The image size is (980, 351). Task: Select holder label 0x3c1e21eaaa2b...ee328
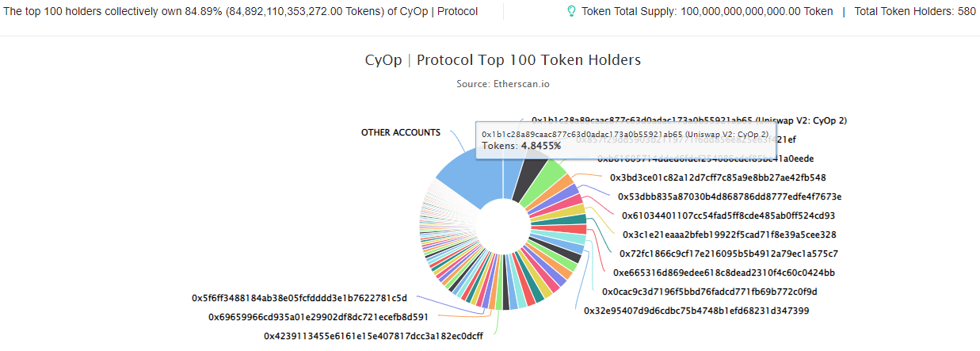tap(730, 235)
